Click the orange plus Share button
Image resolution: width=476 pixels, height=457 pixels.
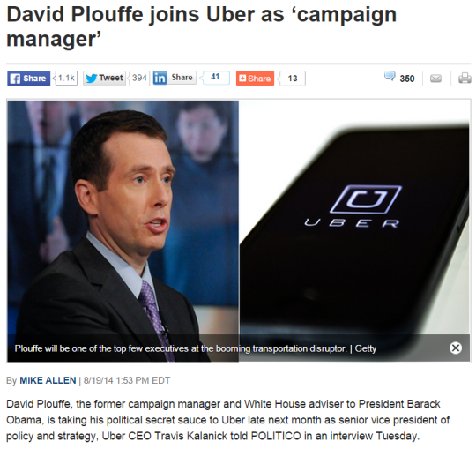(x=255, y=79)
